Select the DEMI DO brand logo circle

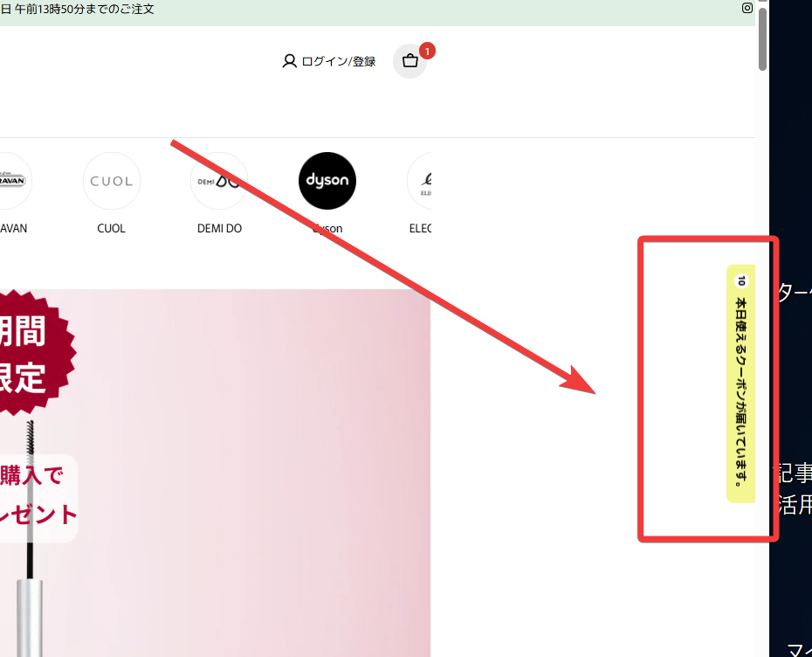(219, 181)
